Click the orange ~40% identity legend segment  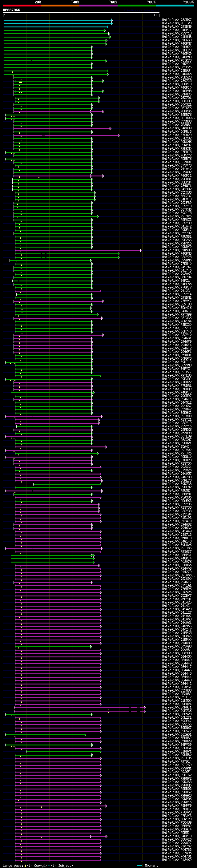click(x=60, y=6)
